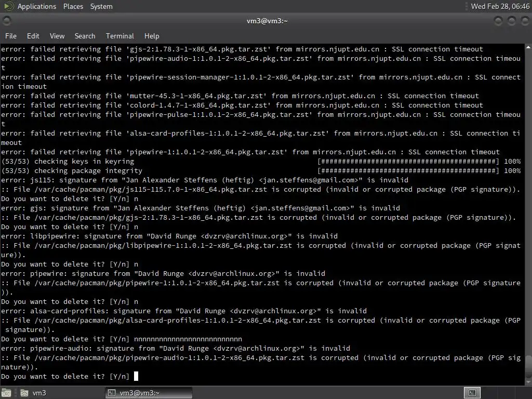This screenshot has width=532, height=399.
Task: Click the workspace switcher icon in bottom panel
Action: (x=472, y=393)
